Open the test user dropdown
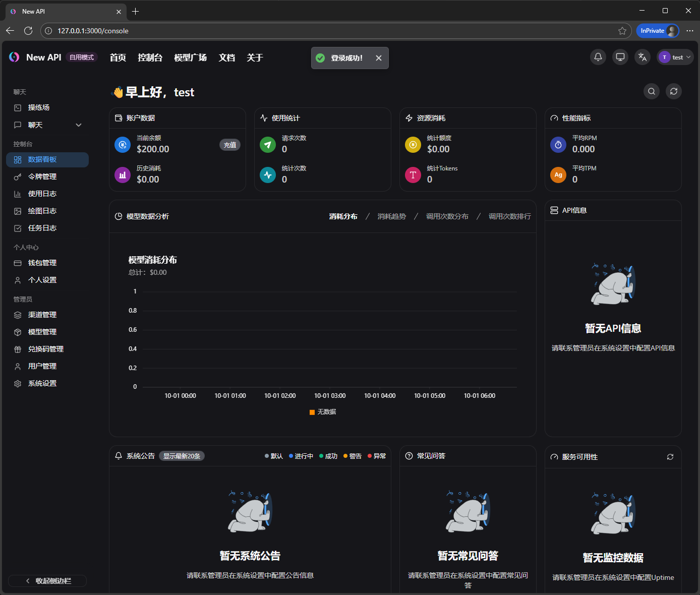Image resolution: width=700 pixels, height=595 pixels. pos(675,57)
